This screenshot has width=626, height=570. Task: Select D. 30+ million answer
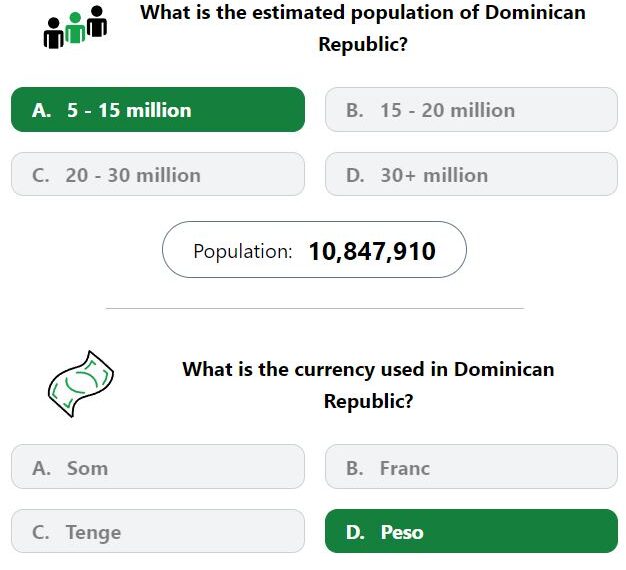(x=471, y=174)
